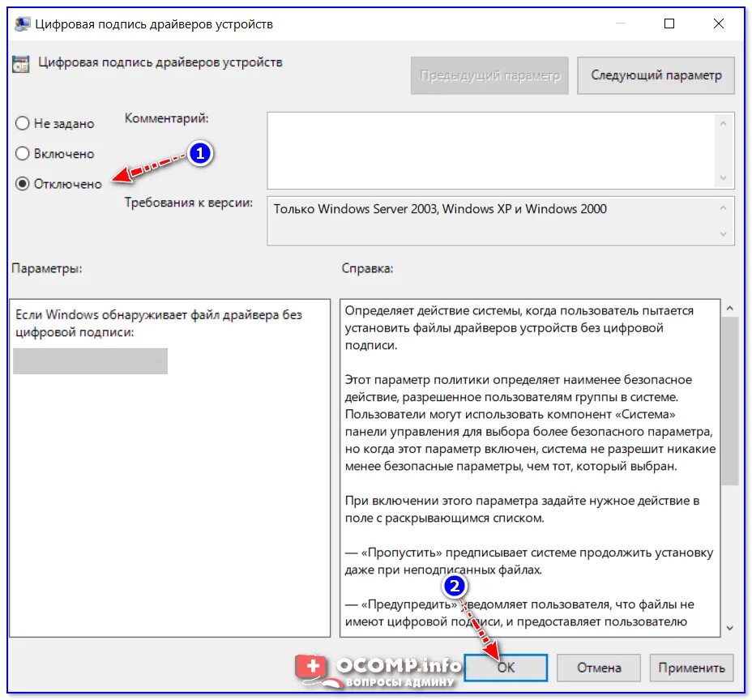Click 'При включении этого параметра' paragraph

tap(522, 509)
